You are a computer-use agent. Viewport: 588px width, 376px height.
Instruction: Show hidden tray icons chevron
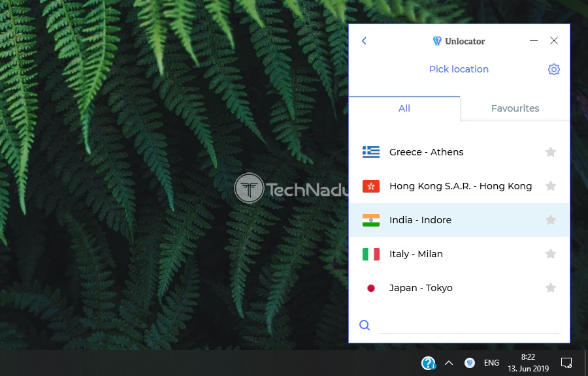(x=449, y=363)
